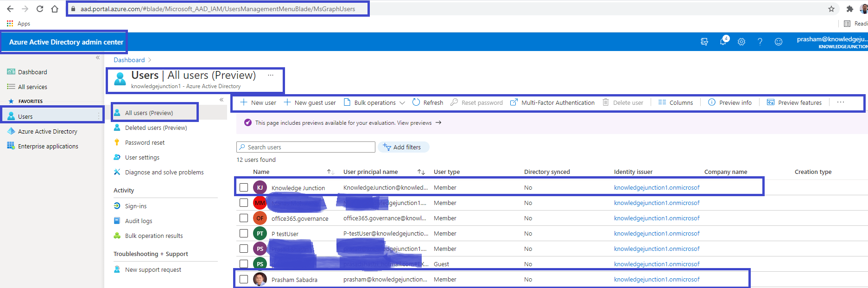
Task: Open identity issuer link in P testUser row
Action: coord(657,233)
